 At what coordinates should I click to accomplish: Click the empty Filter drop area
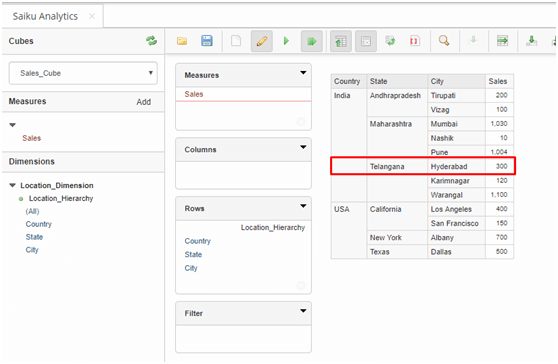pos(243,339)
